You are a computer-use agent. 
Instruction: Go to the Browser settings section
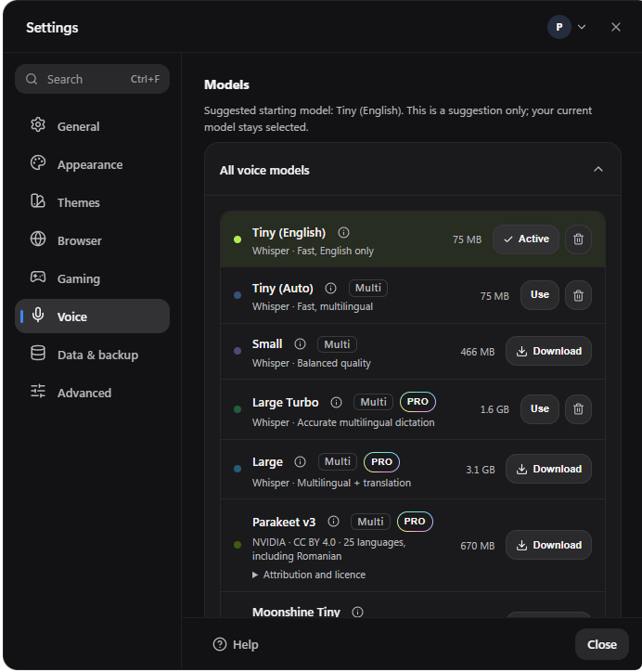[x=92, y=240]
